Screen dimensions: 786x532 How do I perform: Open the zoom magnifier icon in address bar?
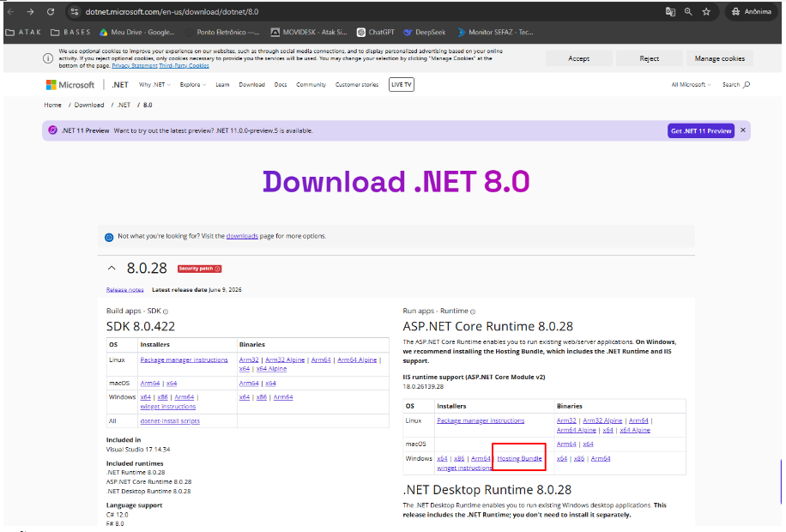tap(688, 11)
